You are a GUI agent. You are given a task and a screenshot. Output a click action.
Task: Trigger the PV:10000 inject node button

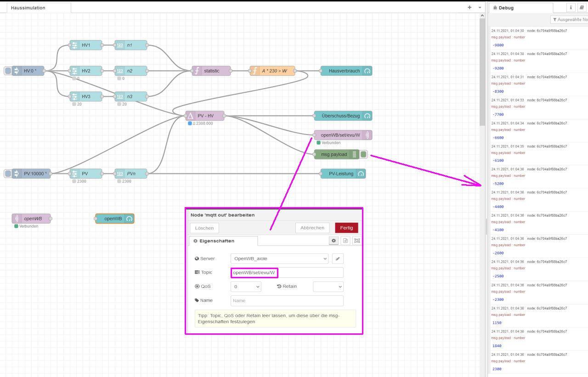pos(8,174)
